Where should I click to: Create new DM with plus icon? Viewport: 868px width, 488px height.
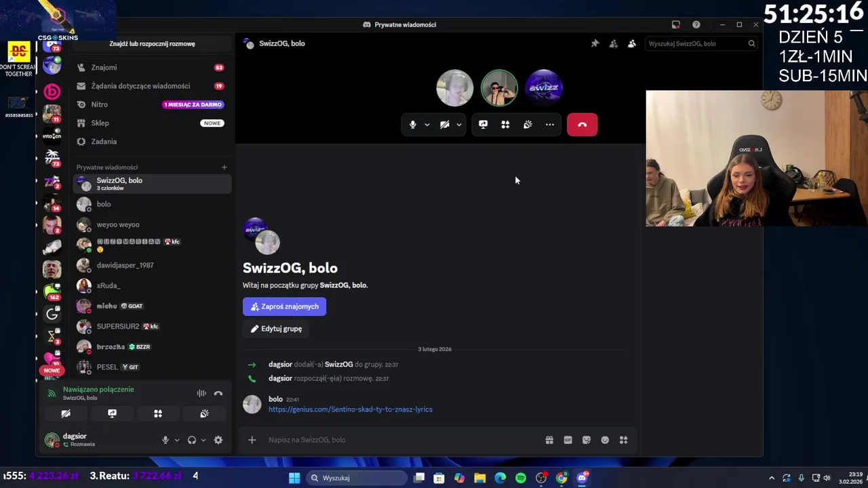(x=224, y=167)
